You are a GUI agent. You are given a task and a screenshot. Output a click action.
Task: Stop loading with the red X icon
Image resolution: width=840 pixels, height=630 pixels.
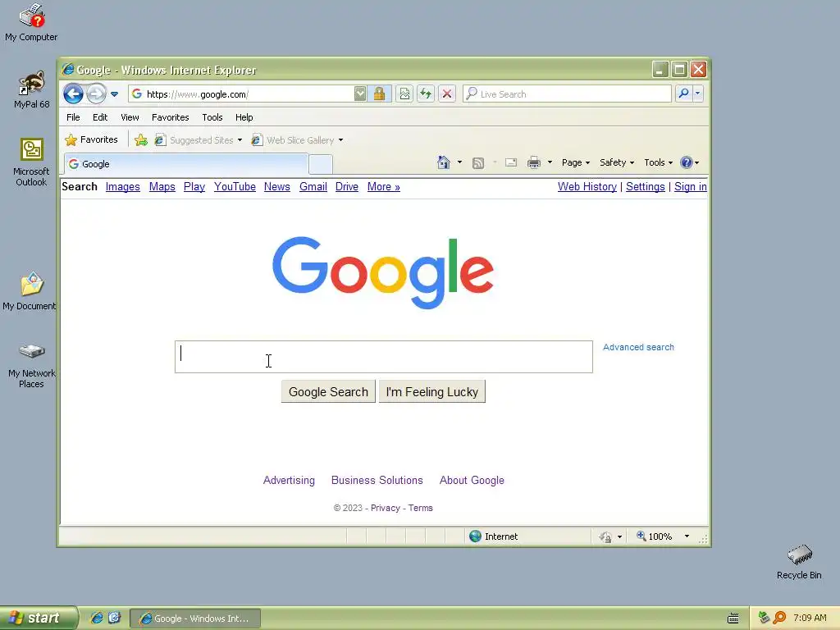point(447,94)
